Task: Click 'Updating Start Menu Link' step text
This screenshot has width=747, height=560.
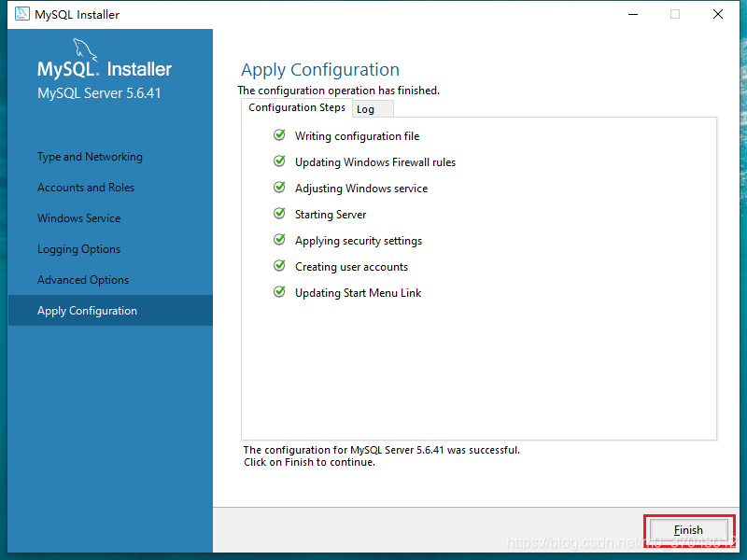Action: (359, 293)
